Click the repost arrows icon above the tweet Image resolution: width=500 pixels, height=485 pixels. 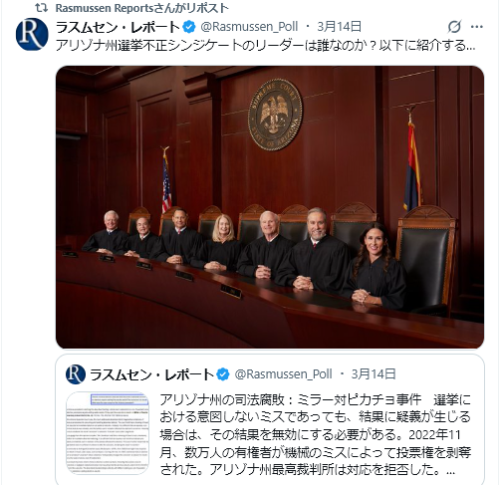pos(41,8)
